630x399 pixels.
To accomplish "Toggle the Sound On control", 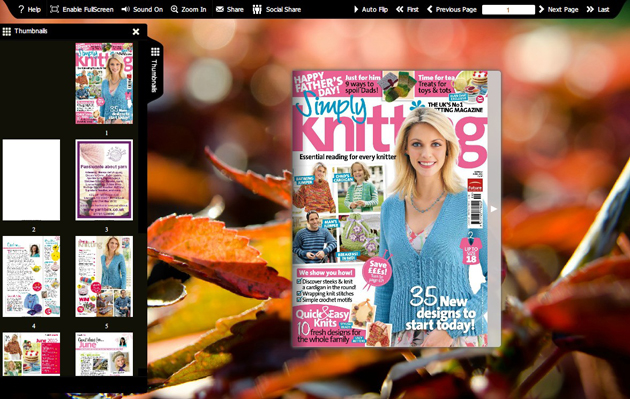I will pos(142,9).
